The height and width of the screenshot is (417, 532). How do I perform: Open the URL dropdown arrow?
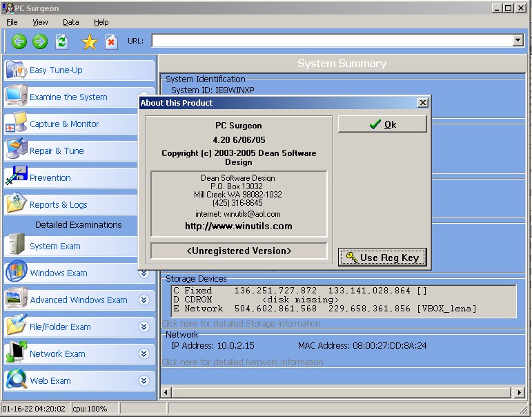[x=518, y=41]
